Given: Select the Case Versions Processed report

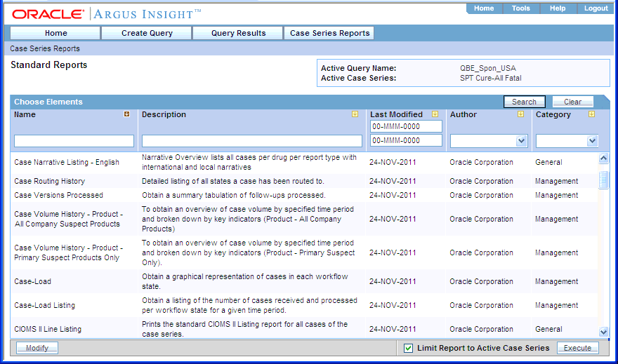Looking at the screenshot, I should pos(59,195).
